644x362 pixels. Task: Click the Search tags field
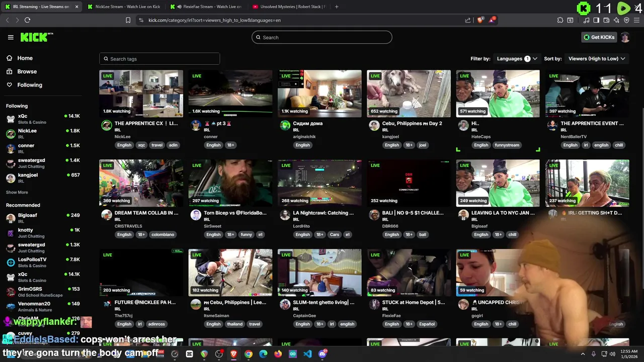point(159,59)
